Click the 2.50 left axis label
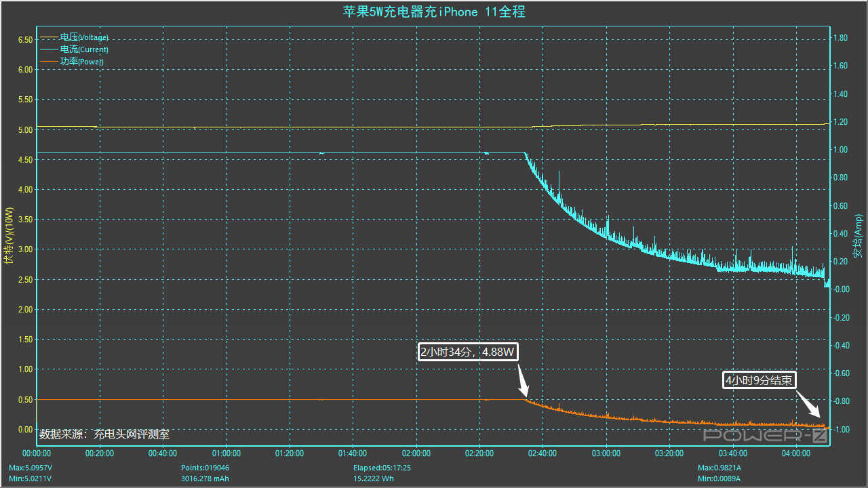Image resolution: width=868 pixels, height=488 pixels. [x=24, y=280]
